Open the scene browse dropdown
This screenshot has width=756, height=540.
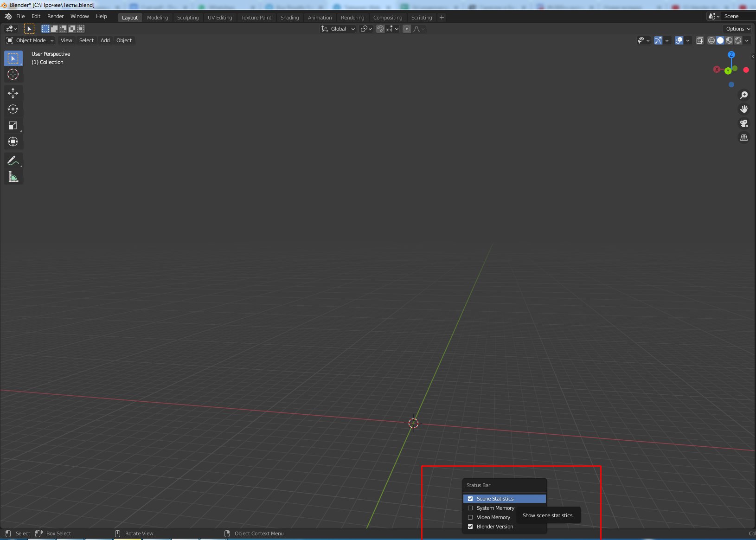714,16
